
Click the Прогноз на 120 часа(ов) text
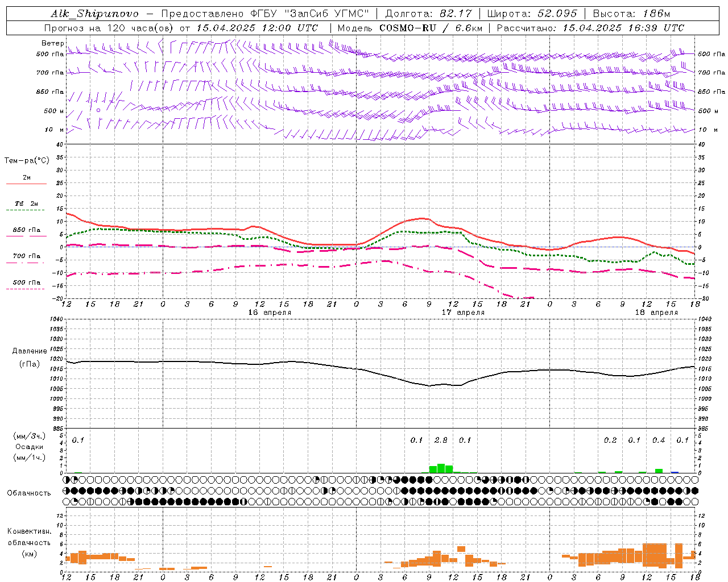click(110, 28)
